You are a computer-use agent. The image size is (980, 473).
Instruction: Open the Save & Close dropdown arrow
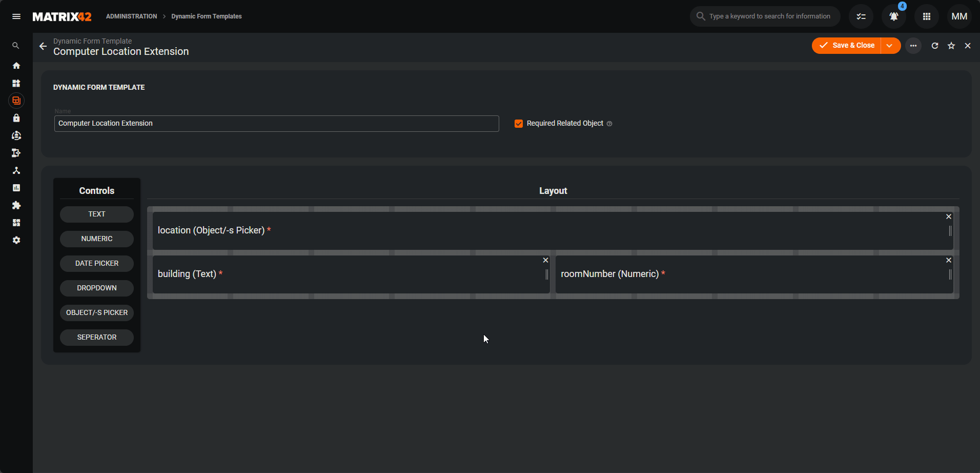pyautogui.click(x=890, y=46)
